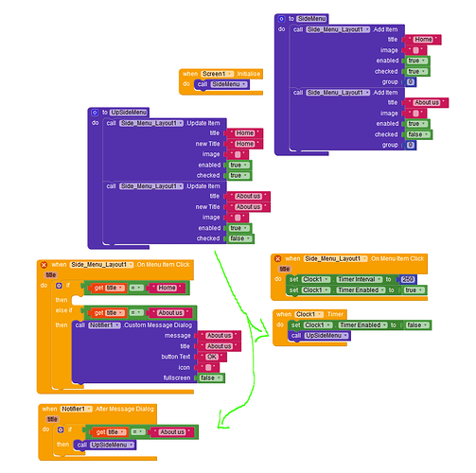The image size is (476, 473).
Task: Open the Timer Interval property dropdown
Action: (x=360, y=279)
